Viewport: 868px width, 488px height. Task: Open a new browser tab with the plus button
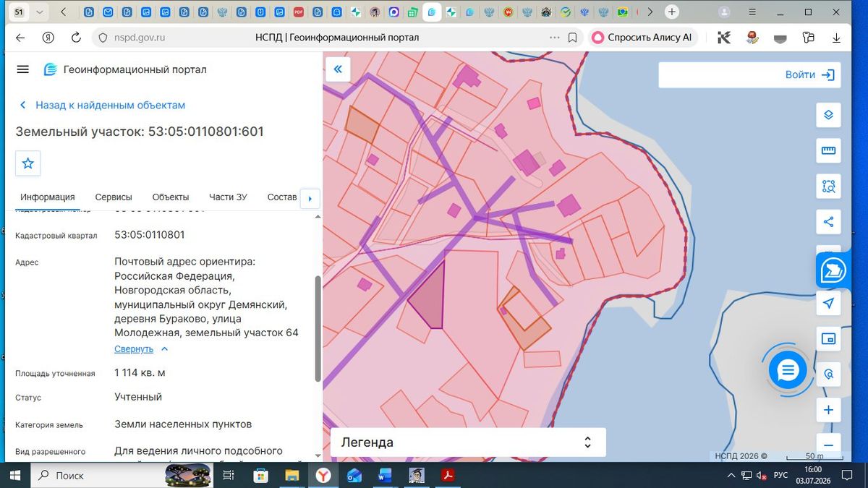[x=672, y=12]
